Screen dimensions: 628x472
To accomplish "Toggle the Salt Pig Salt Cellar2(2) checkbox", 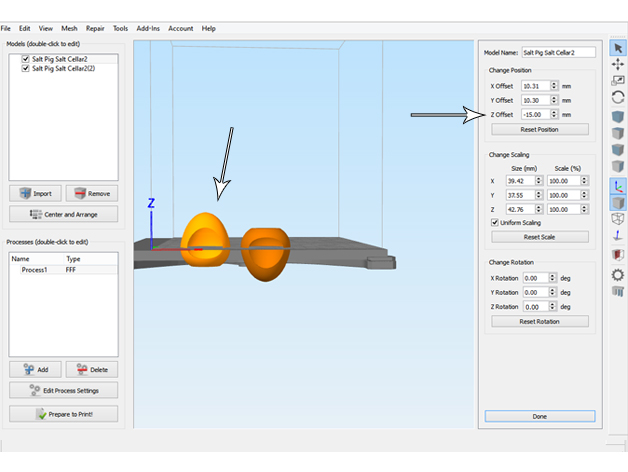I will [x=26, y=69].
